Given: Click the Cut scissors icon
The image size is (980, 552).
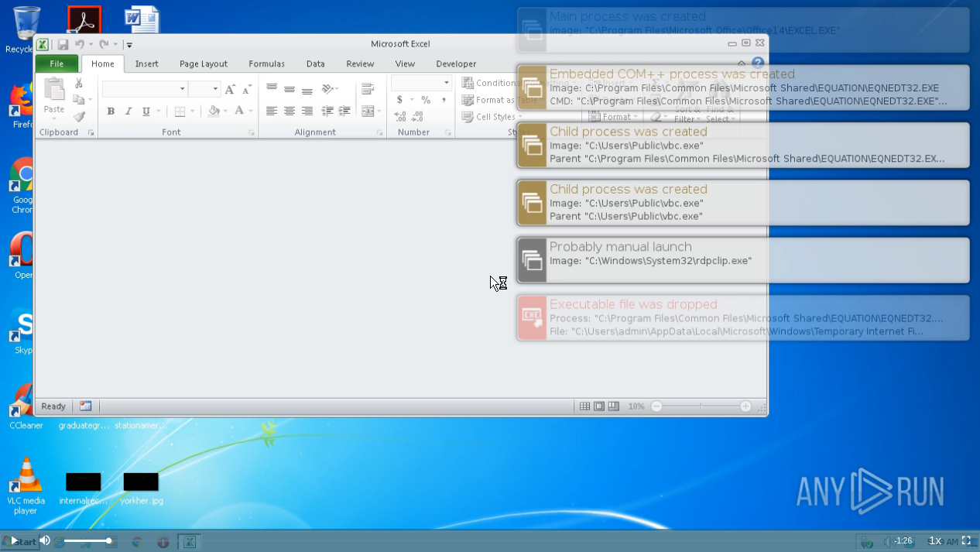Looking at the screenshot, I should click(78, 83).
